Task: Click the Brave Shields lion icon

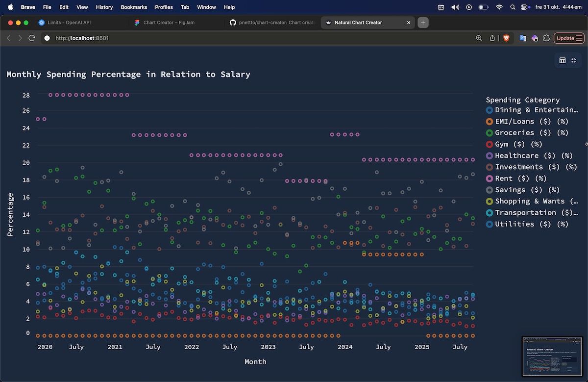Action: click(506, 38)
